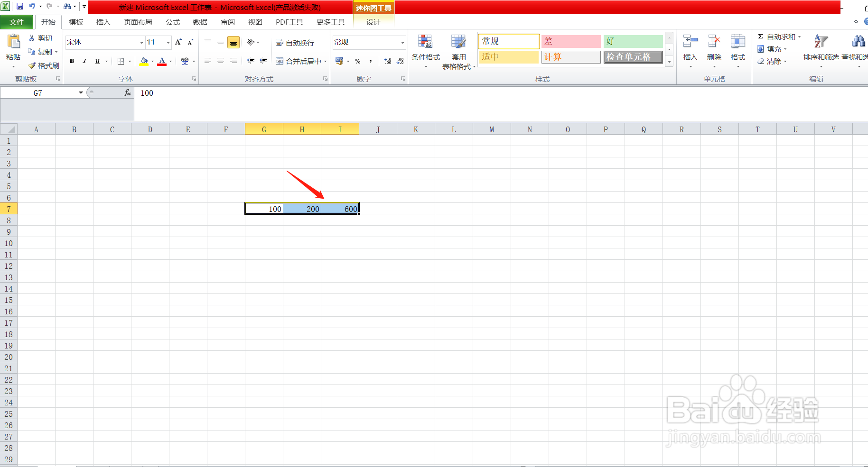This screenshot has height=467, width=868.
Task: Open the font color dropdown arrow
Action: (170, 61)
